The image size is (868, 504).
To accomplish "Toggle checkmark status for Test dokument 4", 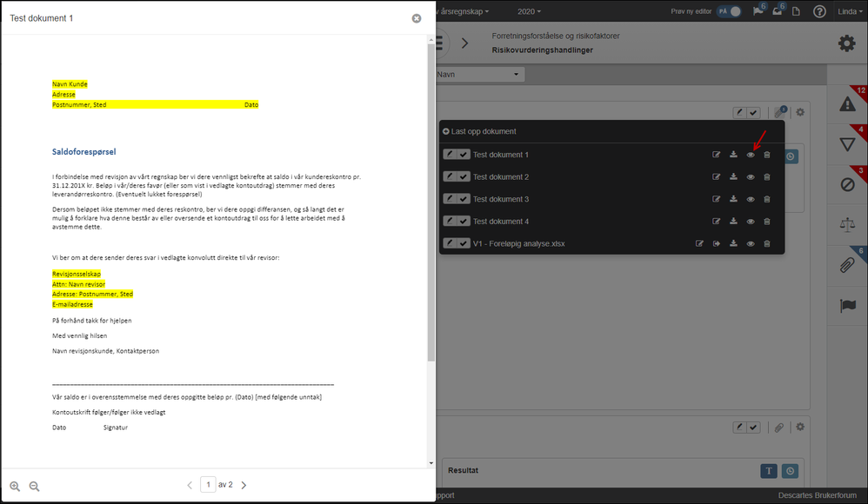I will [x=464, y=221].
